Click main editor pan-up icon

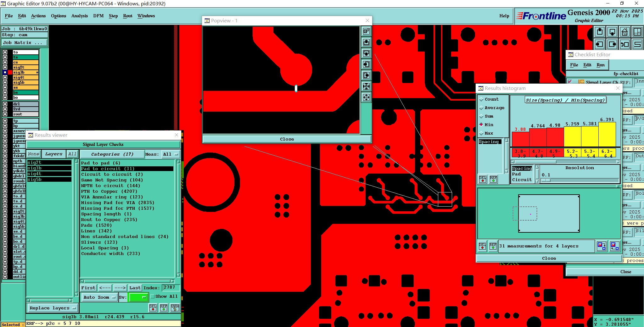pos(600,32)
